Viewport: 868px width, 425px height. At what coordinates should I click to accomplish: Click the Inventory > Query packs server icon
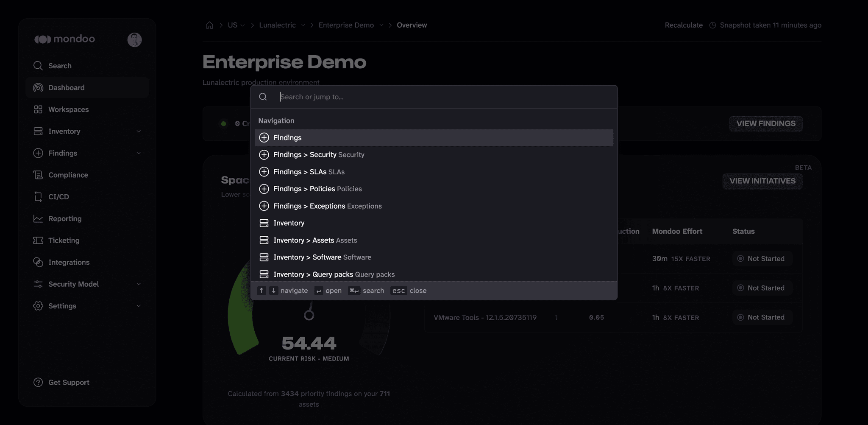click(x=264, y=274)
